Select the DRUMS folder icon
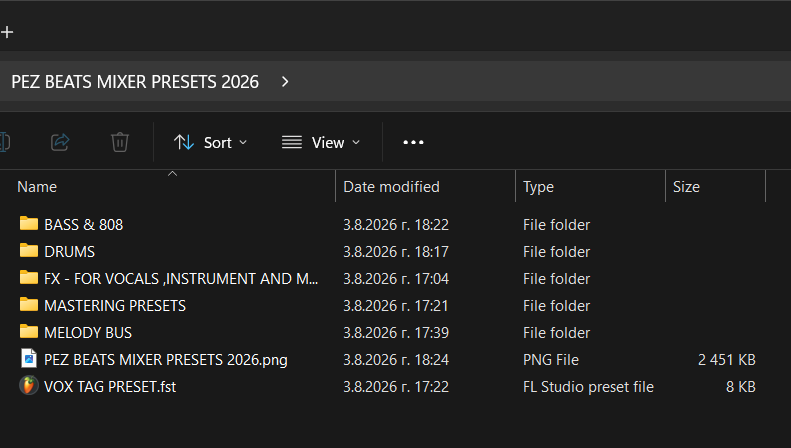This screenshot has height=448, width=791. pos(29,251)
